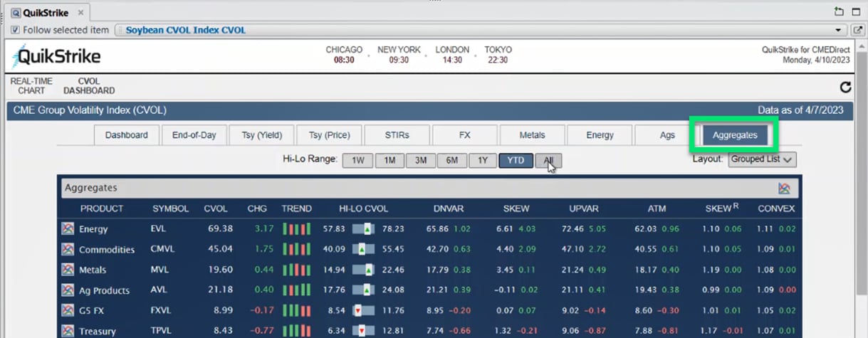Click the Energy Hi-Lo CVOL range bar
The image size is (868, 338).
(x=363, y=229)
